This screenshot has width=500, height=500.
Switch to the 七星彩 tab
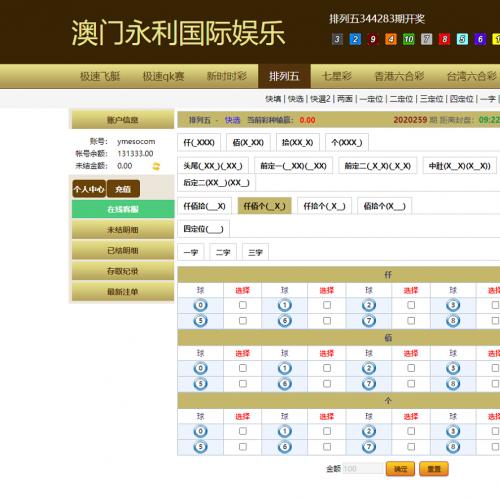[x=337, y=76]
